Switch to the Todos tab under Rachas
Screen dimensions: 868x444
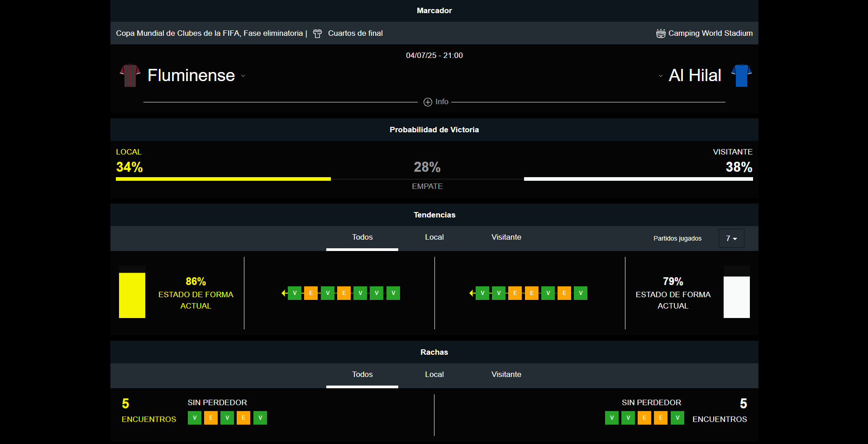click(362, 375)
